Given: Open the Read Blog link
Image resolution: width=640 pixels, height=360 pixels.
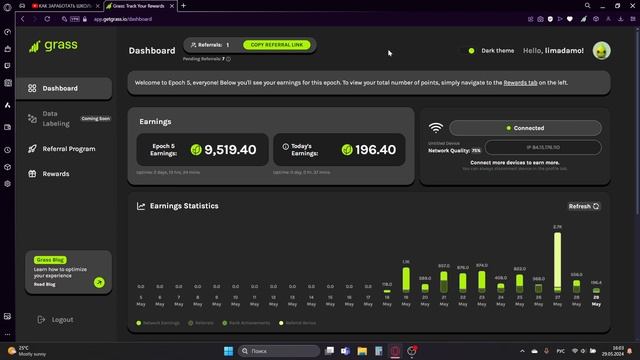Looking at the screenshot, I should (44, 284).
